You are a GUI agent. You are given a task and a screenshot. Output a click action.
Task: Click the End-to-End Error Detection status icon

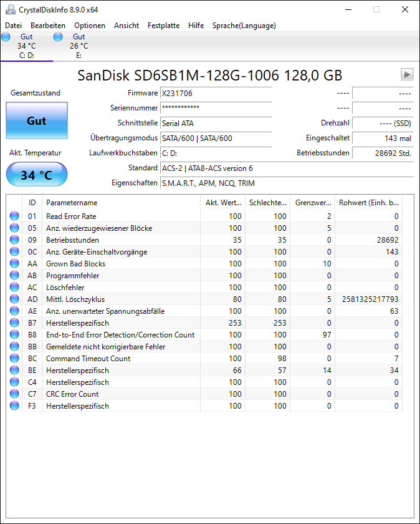pyautogui.click(x=14, y=334)
